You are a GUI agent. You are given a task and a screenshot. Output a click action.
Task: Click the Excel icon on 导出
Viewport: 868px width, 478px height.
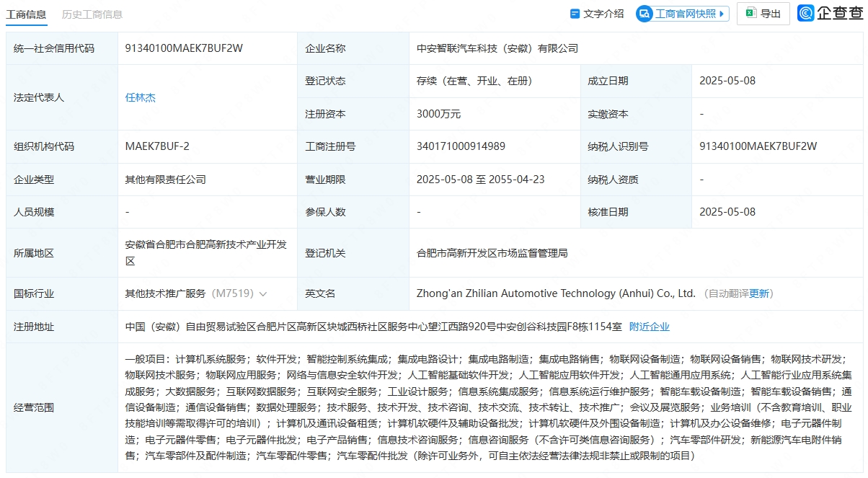tap(750, 14)
